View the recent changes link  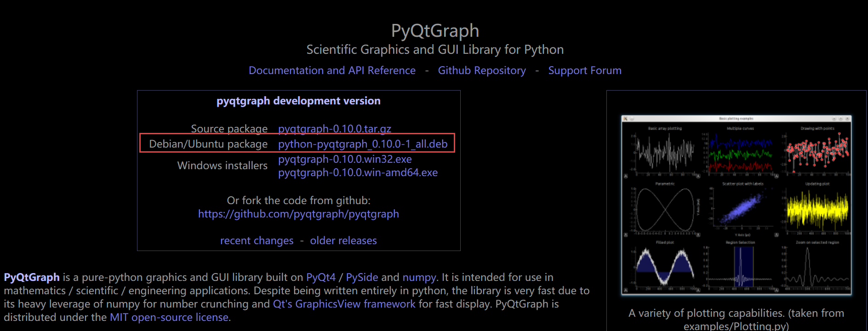[257, 240]
